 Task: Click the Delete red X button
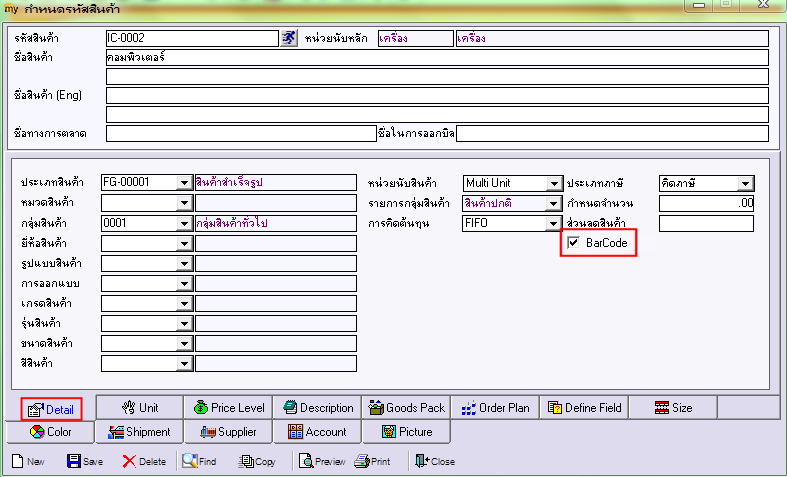[x=144, y=462]
